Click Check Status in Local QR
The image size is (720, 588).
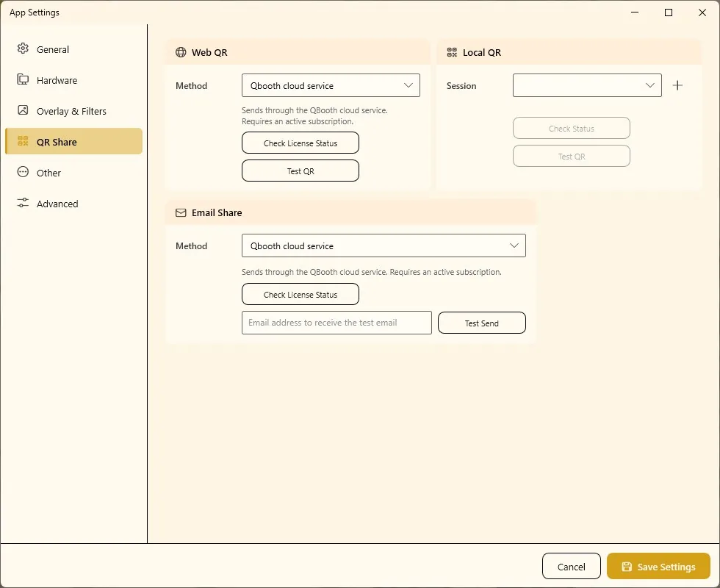572,128
